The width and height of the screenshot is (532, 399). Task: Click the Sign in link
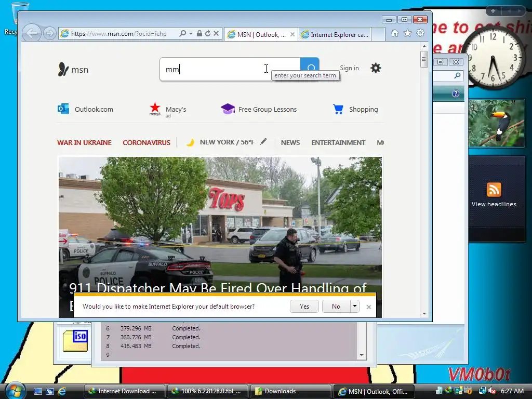coord(349,68)
